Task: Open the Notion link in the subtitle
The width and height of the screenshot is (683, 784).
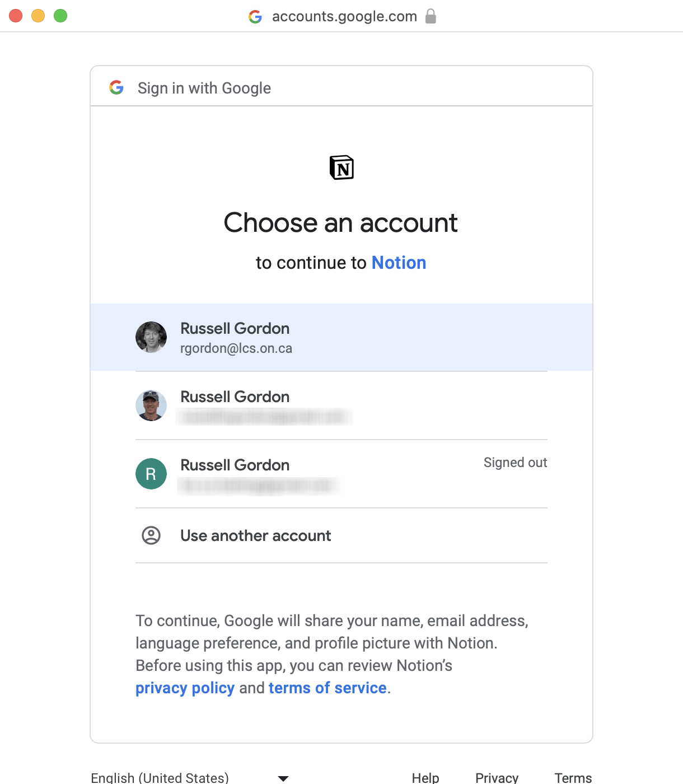Action: [399, 263]
